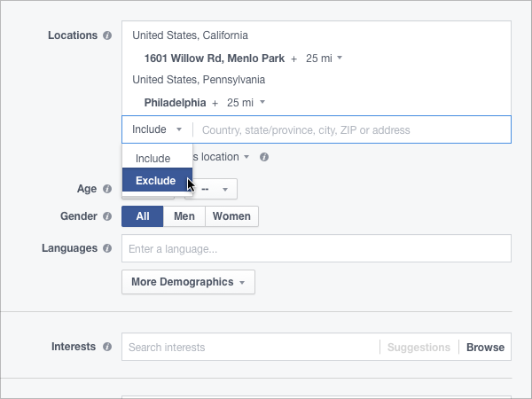Click info icon next to location type dropdown
Viewport: 532px width, 399px height.
tap(264, 157)
